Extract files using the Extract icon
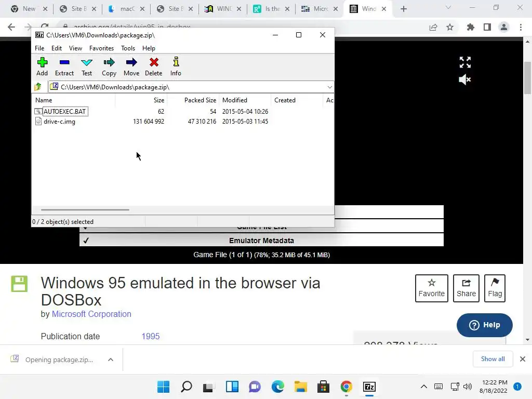Viewport: 532px width, 399px height. 64,67
